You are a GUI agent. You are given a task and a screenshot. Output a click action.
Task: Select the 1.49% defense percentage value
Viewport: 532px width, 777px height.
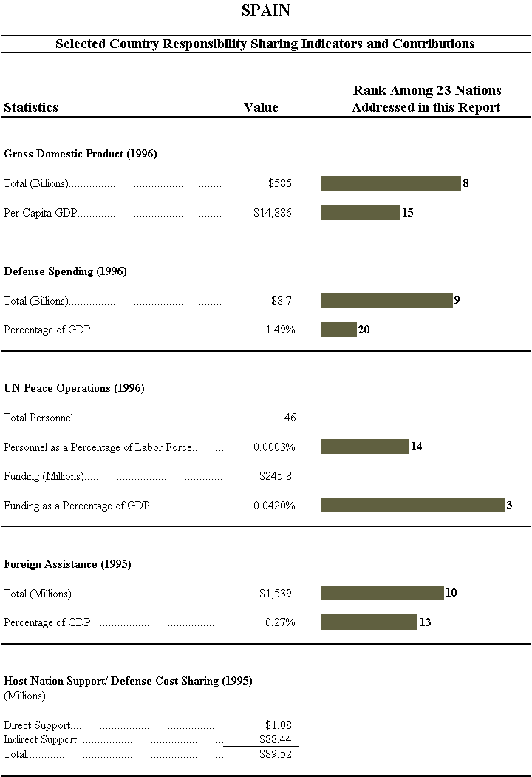[280, 330]
